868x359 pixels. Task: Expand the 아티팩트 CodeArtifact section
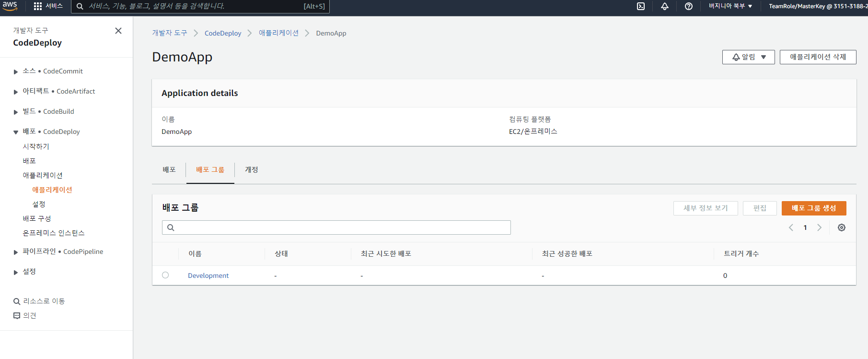point(16,92)
